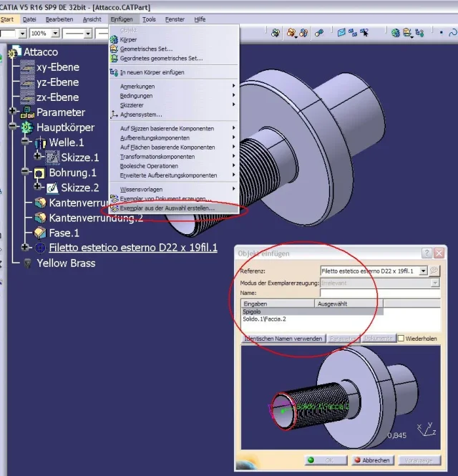Open the Referenz dropdown in dialog
The width and height of the screenshot is (458, 476).
tap(423, 271)
